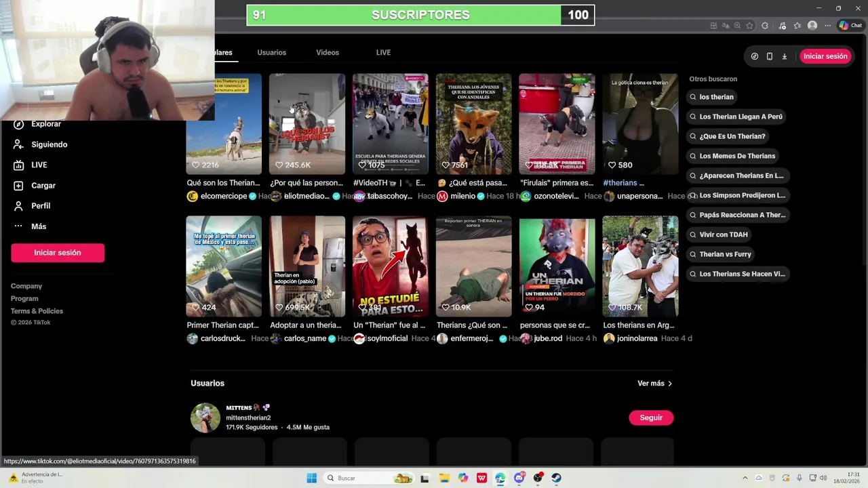Expand Terms & Policies footer link
Image resolution: width=868 pixels, height=488 pixels.
tap(37, 311)
